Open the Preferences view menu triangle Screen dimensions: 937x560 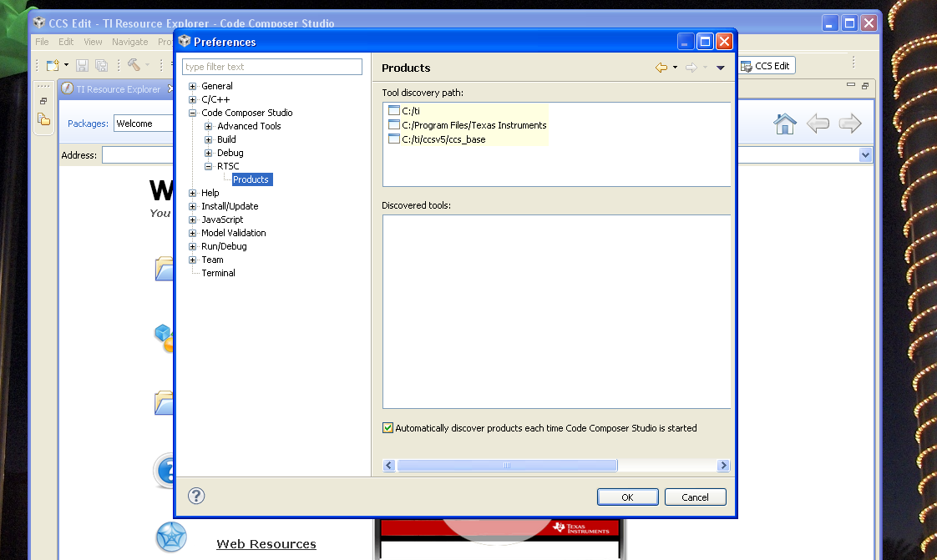[x=720, y=68]
